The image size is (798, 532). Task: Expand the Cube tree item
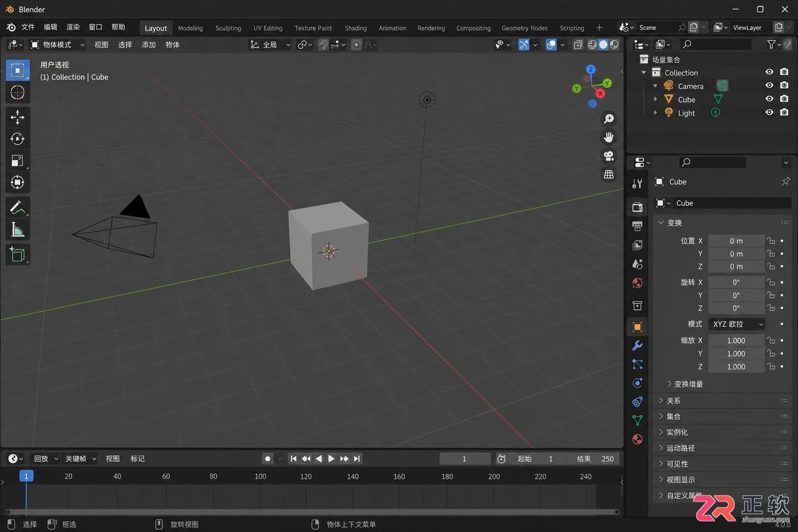(656, 99)
